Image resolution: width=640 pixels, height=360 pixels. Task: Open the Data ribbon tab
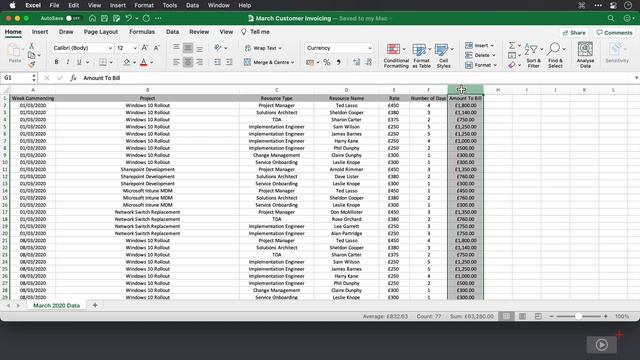tap(172, 32)
